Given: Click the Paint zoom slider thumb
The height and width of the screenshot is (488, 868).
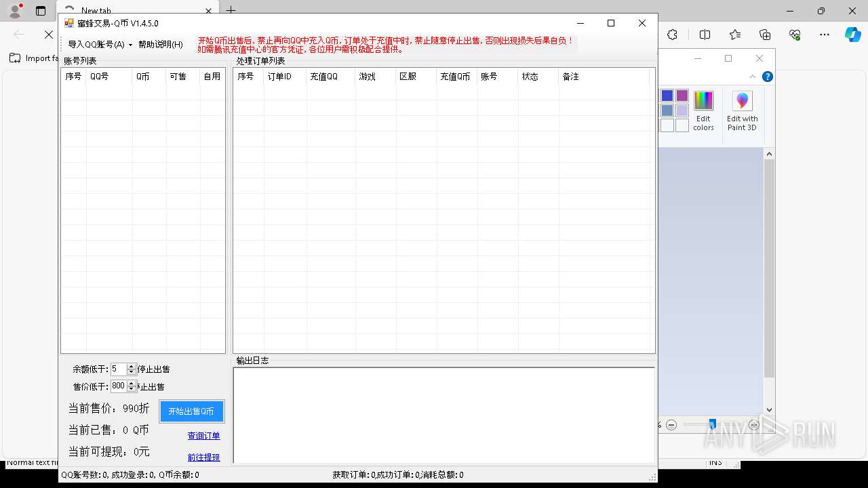Looking at the screenshot, I should [712, 424].
